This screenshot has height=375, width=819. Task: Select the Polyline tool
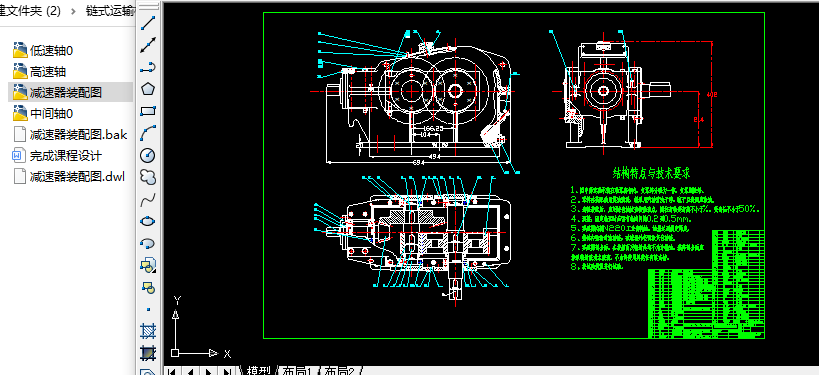148,67
